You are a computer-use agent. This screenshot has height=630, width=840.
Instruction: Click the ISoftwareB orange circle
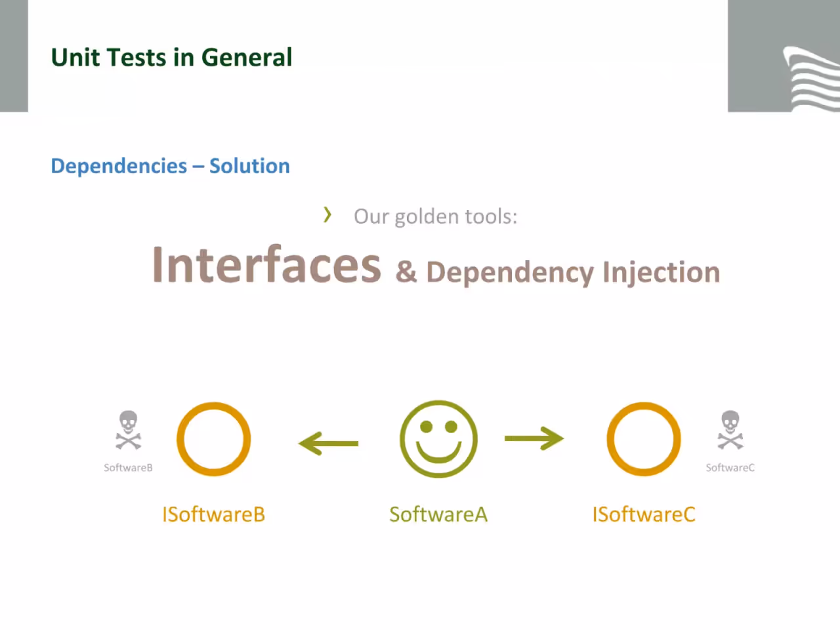click(x=214, y=439)
